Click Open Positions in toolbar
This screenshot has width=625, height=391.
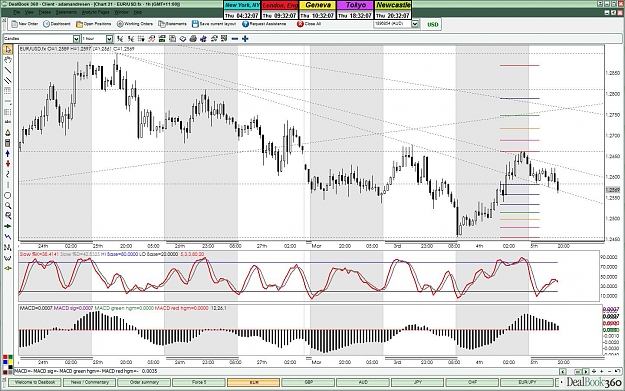(x=94, y=24)
